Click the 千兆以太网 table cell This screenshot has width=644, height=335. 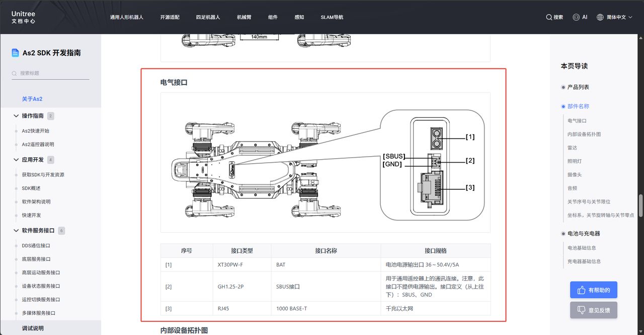point(436,308)
